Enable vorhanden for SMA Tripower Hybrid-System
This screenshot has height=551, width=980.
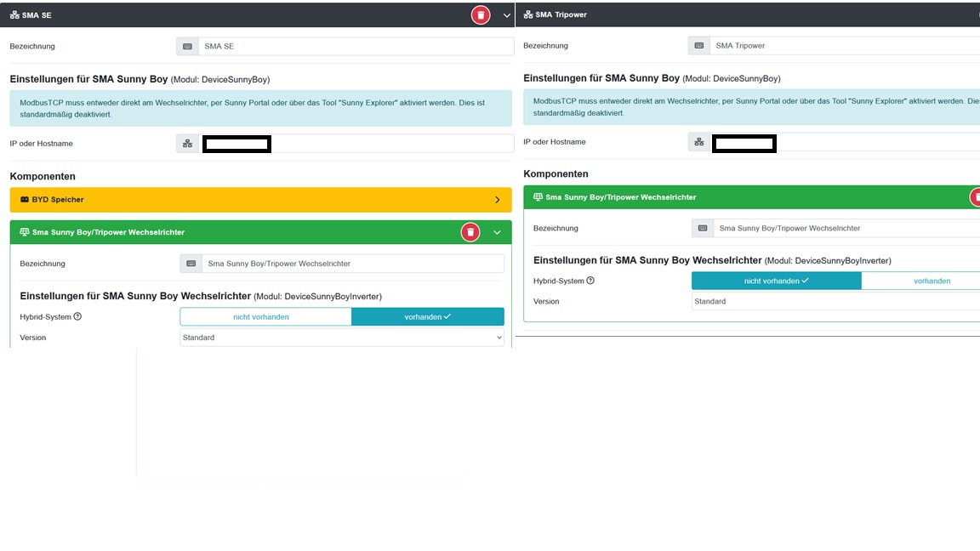931,281
